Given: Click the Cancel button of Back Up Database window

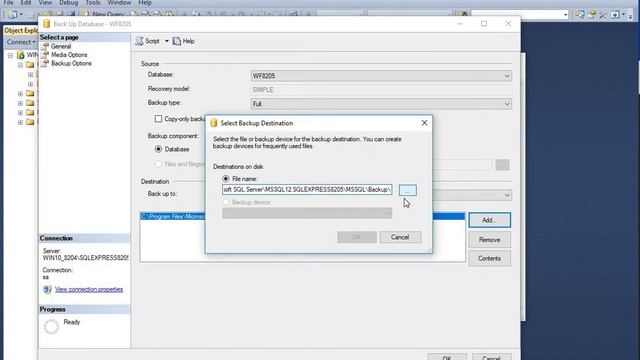Looking at the screenshot, I should pyautogui.click(x=491, y=357).
